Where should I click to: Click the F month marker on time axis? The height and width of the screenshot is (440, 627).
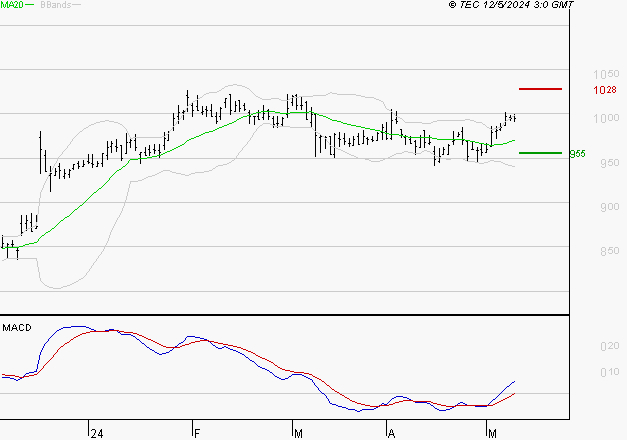(196, 434)
